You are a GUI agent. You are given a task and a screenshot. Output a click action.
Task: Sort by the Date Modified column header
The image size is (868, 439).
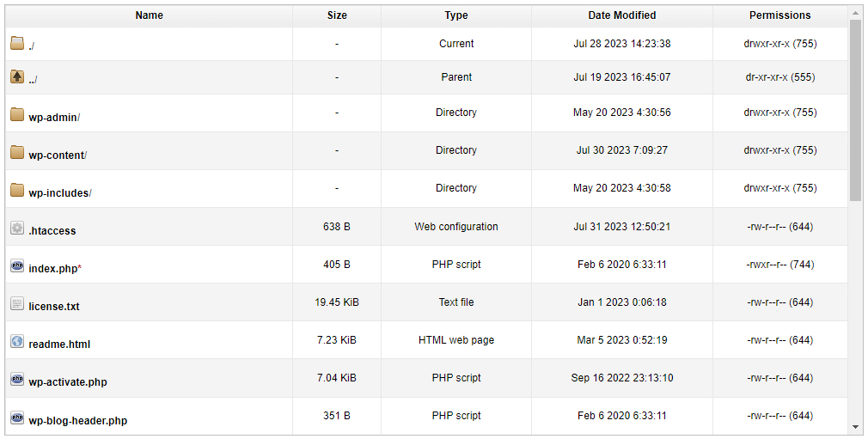621,15
